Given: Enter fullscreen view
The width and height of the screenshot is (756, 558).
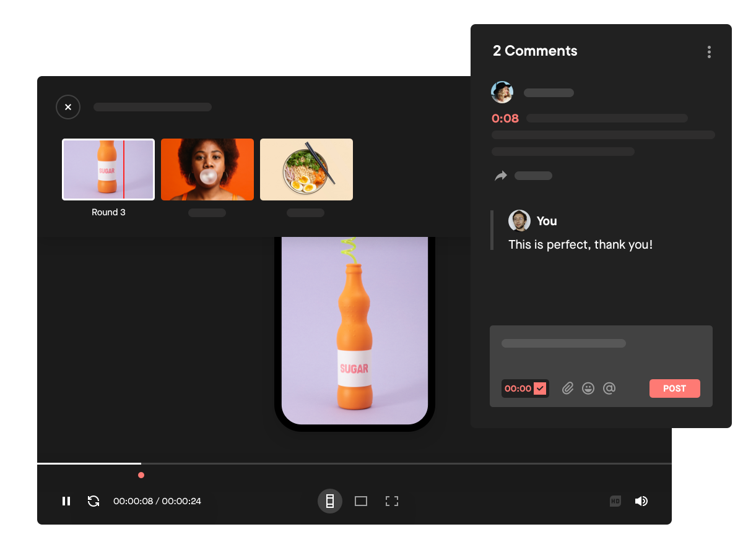Looking at the screenshot, I should (x=391, y=501).
